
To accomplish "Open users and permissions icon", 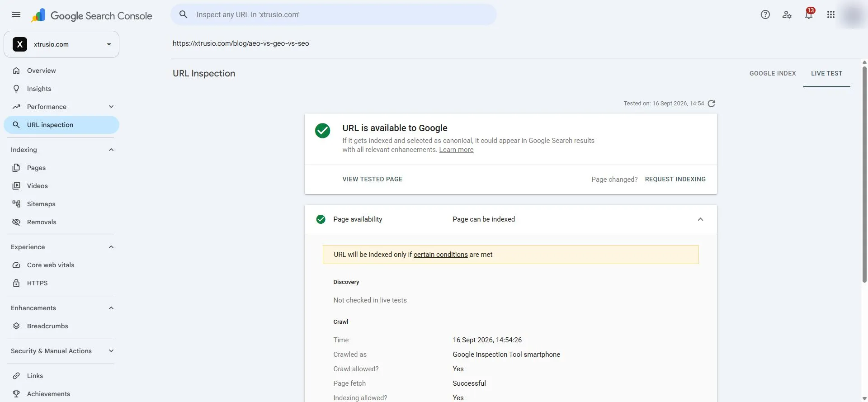I will point(787,14).
